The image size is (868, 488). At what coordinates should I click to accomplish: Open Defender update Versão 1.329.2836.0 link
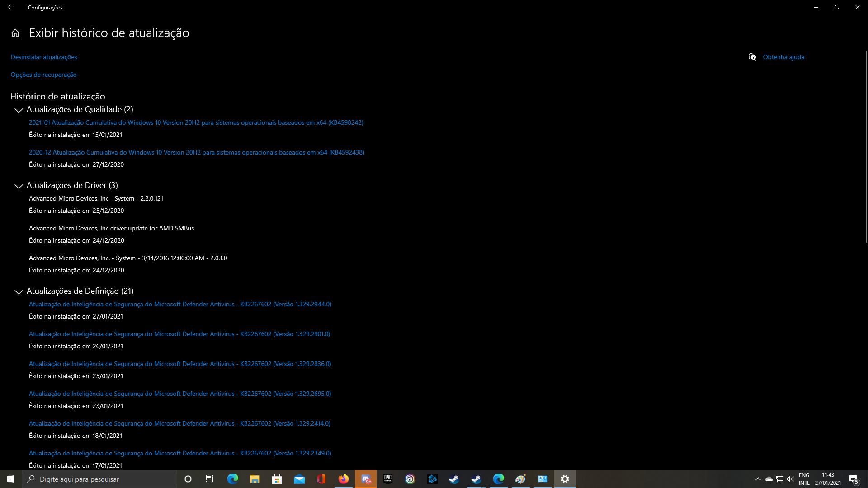180,364
